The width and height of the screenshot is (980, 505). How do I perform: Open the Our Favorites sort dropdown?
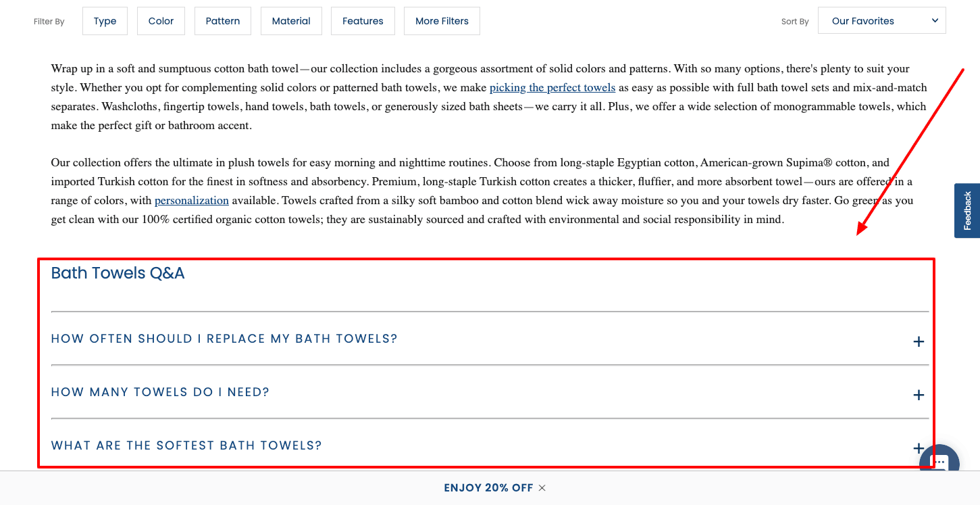(x=882, y=20)
